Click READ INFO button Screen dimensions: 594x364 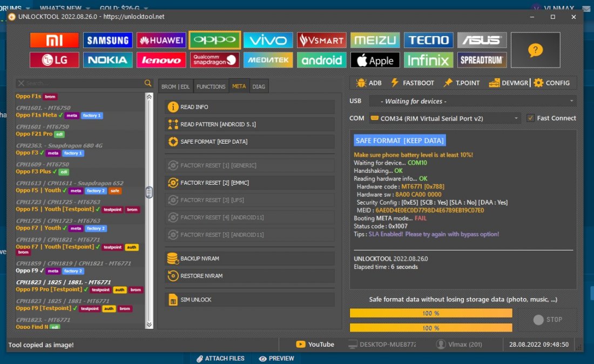(249, 107)
